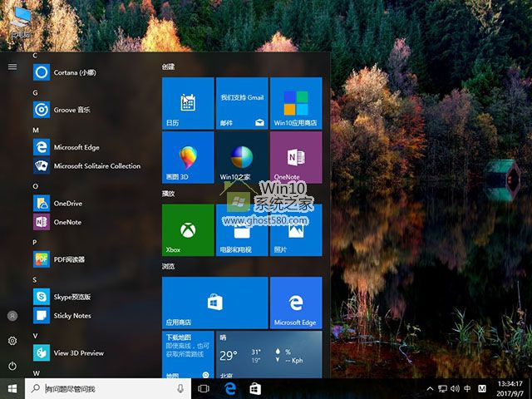532x399 pixels.
Task: Click the microphone icon in search box
Action: 180,389
